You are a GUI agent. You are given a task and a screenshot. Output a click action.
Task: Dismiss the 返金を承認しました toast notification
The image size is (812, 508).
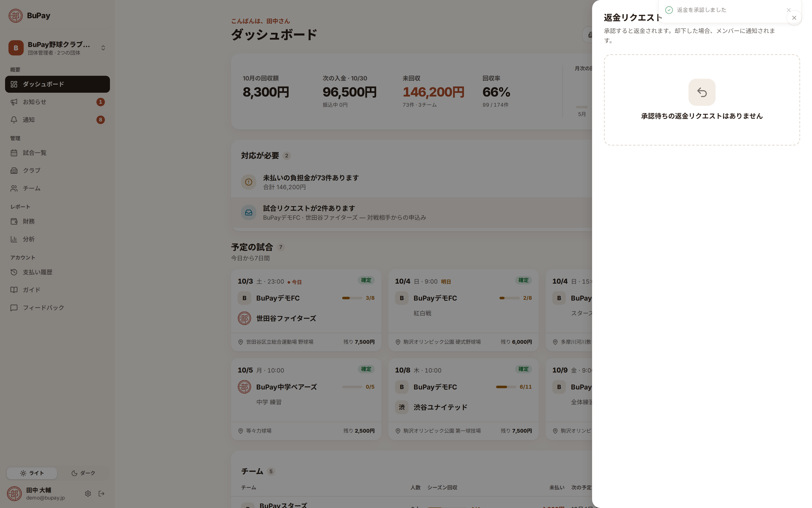point(789,10)
